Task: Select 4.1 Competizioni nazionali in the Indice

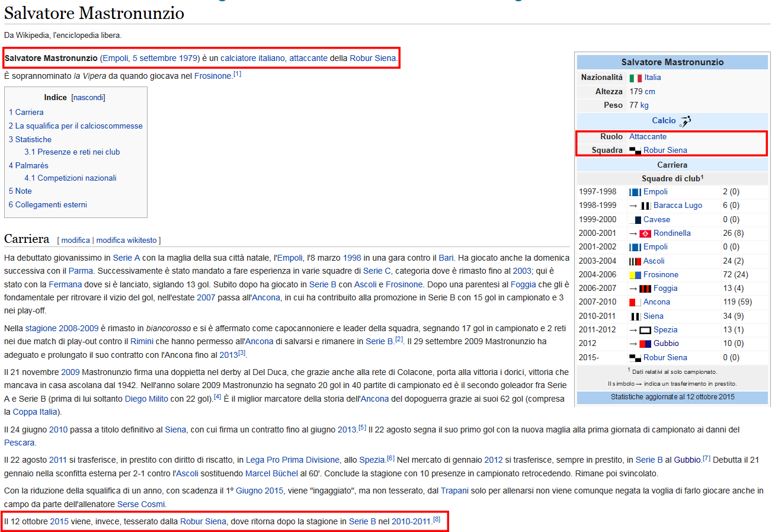Action: point(71,178)
